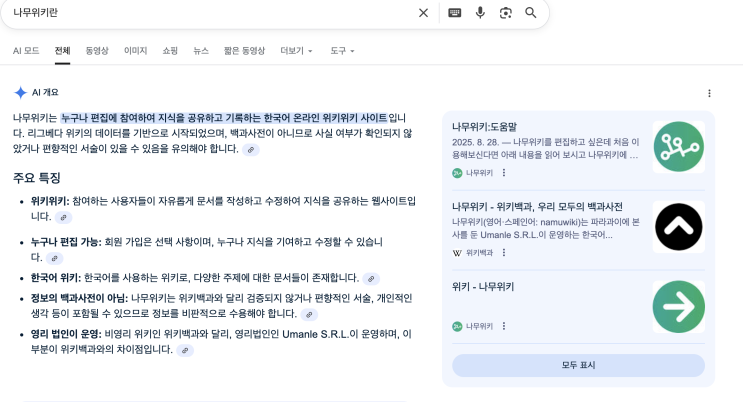Click the 나무위키 favicon under 위키 - 나무위키
Screen dimensions: 743x402
coord(457,327)
